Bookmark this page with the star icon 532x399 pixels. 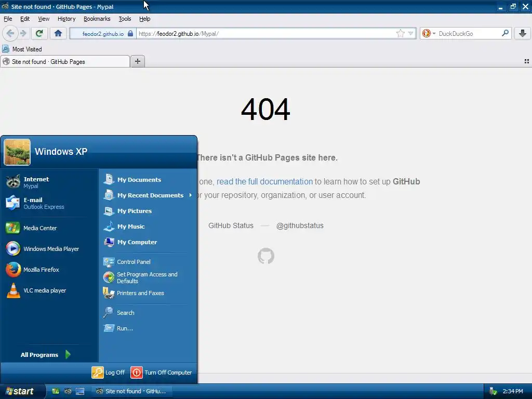click(x=401, y=33)
